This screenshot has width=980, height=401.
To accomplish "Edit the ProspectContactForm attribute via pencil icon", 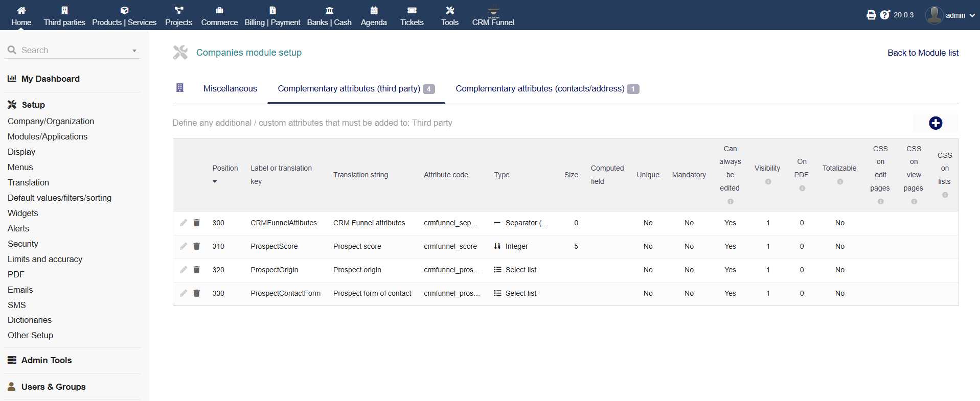I will [x=184, y=293].
